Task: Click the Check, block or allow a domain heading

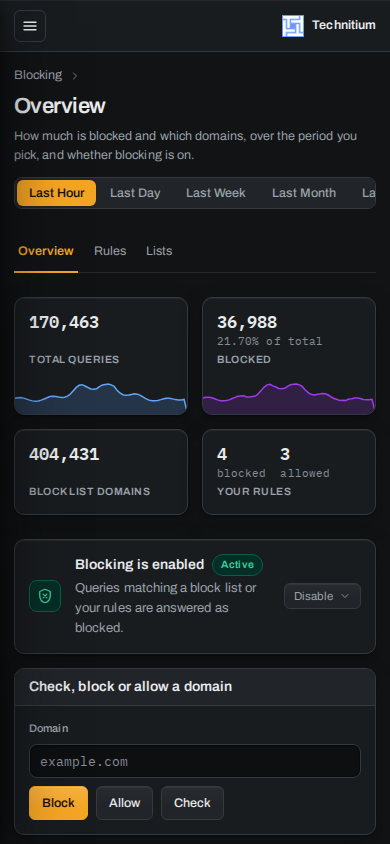Action: [131, 686]
